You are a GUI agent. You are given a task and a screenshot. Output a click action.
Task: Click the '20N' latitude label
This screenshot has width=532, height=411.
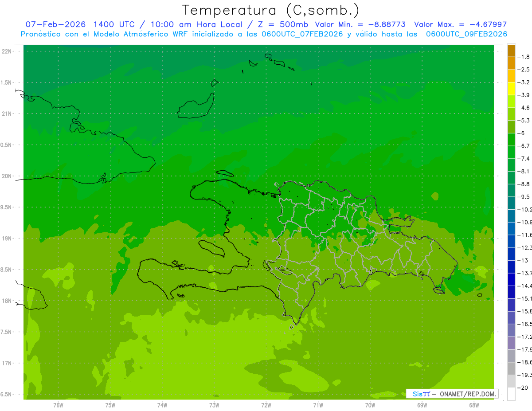point(7,176)
